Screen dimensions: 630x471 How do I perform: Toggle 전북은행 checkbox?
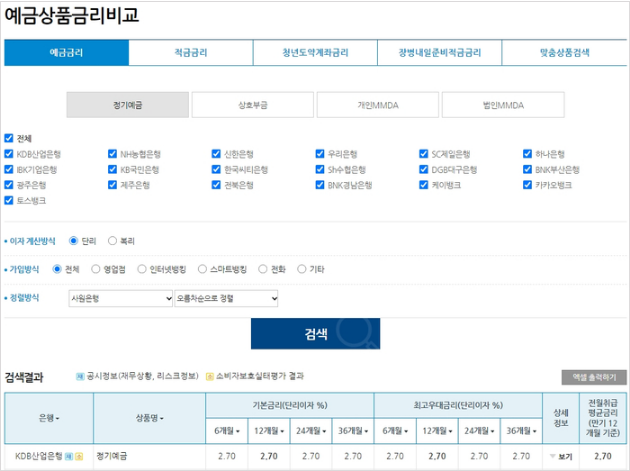(x=216, y=185)
